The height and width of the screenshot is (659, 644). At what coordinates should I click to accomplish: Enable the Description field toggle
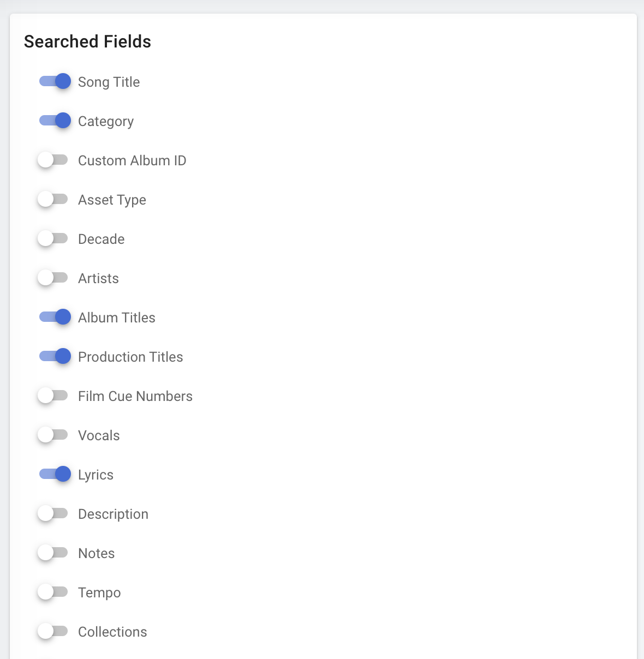coord(53,513)
